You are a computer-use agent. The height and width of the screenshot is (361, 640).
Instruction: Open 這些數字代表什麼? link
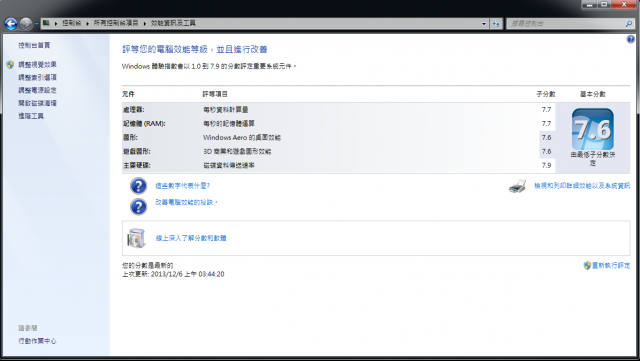coord(182,186)
